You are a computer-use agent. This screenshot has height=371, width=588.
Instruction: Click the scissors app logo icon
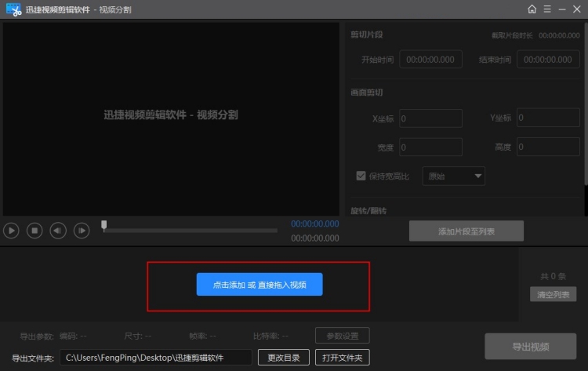click(13, 9)
